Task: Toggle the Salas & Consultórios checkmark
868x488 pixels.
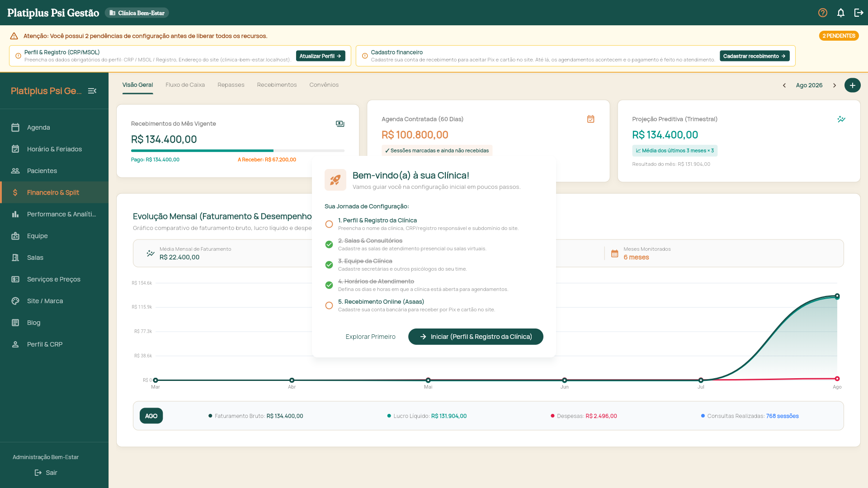Action: [329, 244]
